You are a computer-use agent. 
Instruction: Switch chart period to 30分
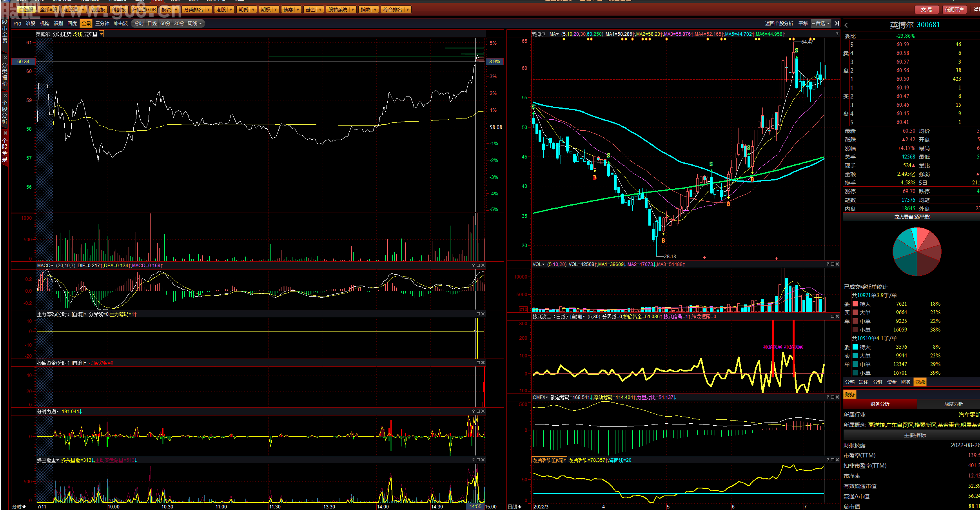tap(179, 24)
